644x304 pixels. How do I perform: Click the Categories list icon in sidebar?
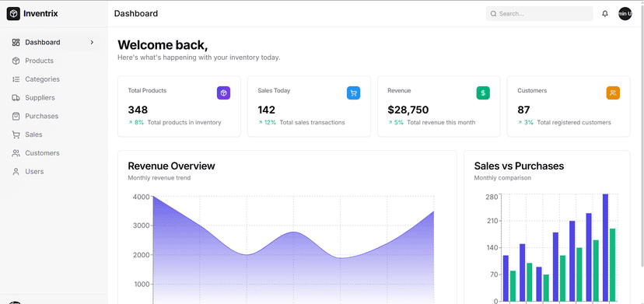pyautogui.click(x=16, y=79)
